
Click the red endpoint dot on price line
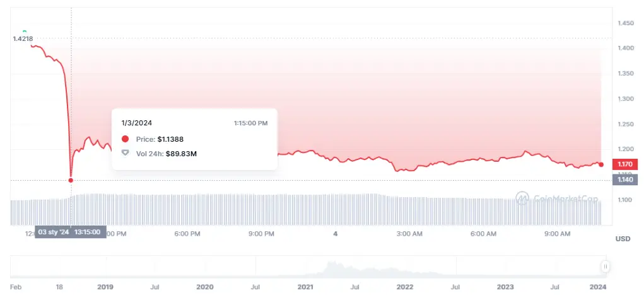[x=601, y=164]
